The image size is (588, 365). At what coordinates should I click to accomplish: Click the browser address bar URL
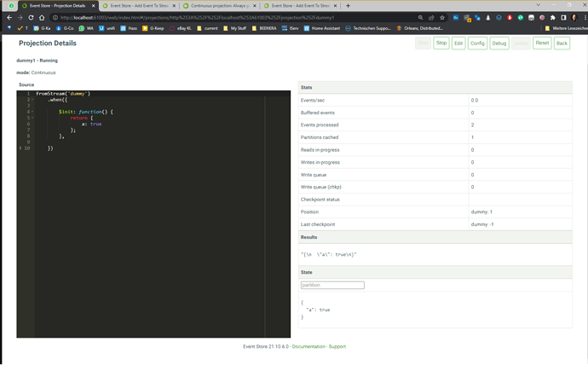click(x=197, y=18)
